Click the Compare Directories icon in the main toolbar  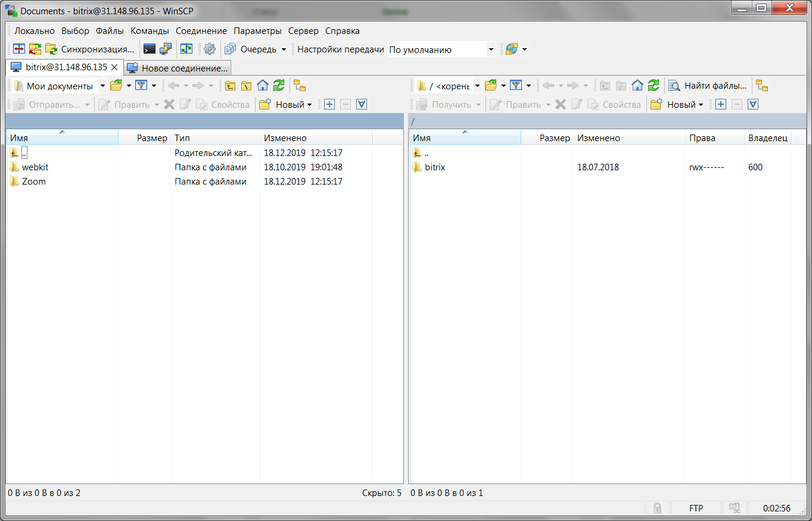point(19,49)
